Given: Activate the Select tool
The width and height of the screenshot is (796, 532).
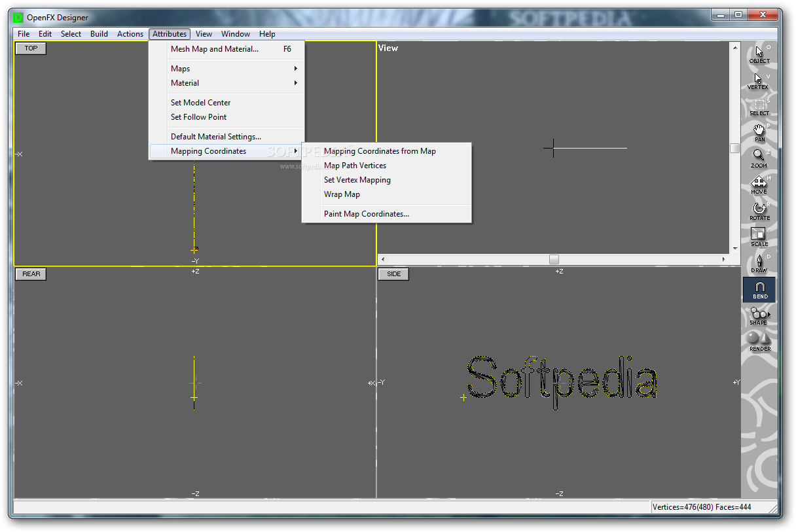Looking at the screenshot, I should (759, 106).
